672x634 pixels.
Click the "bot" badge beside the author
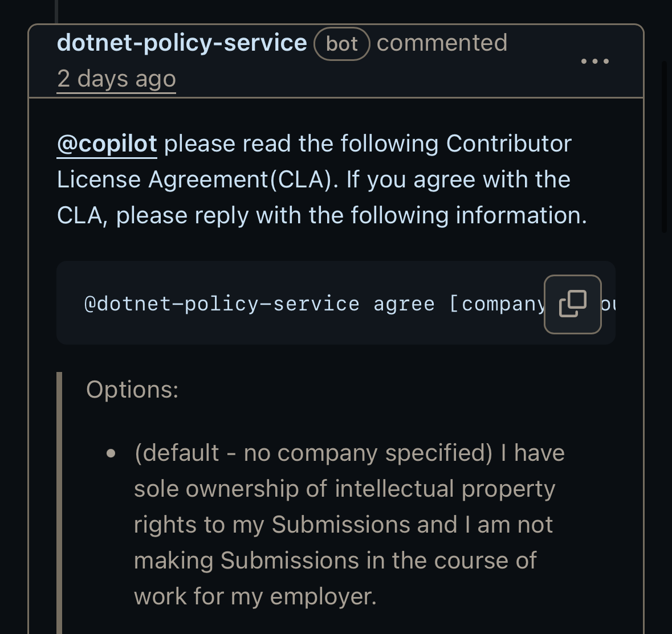tap(341, 44)
